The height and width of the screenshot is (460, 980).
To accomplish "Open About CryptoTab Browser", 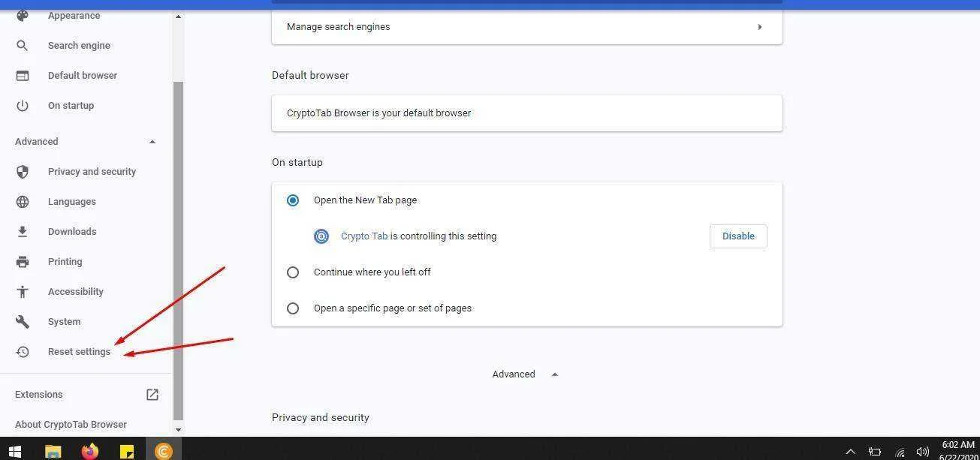I will click(71, 425).
